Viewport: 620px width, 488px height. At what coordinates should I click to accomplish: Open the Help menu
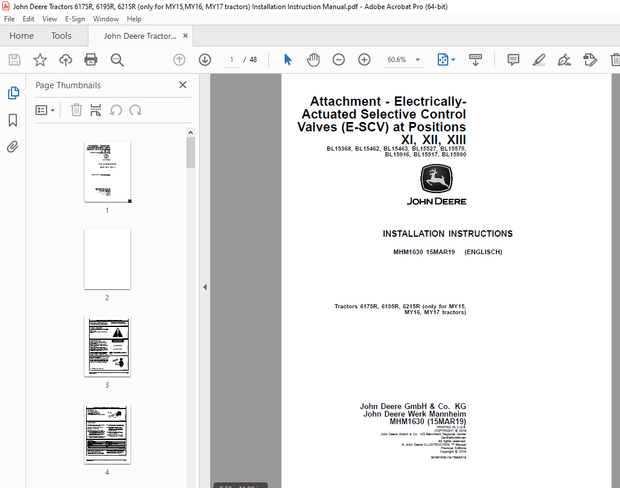click(134, 19)
